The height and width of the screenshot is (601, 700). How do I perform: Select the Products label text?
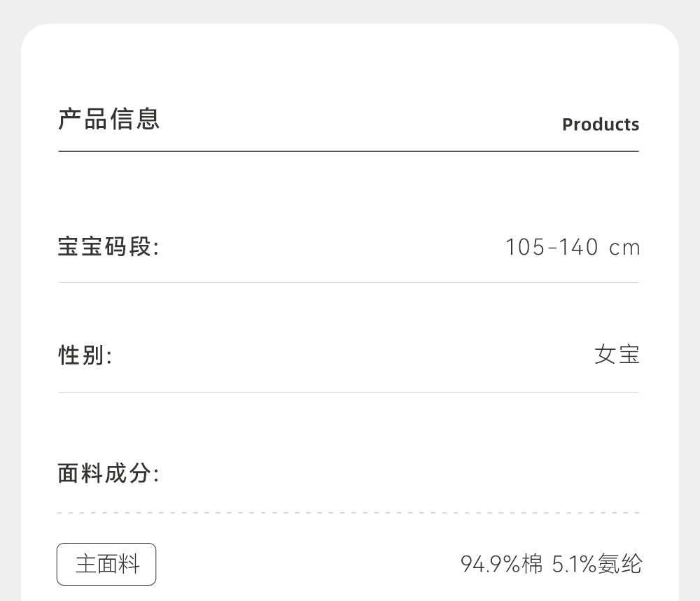(x=601, y=125)
